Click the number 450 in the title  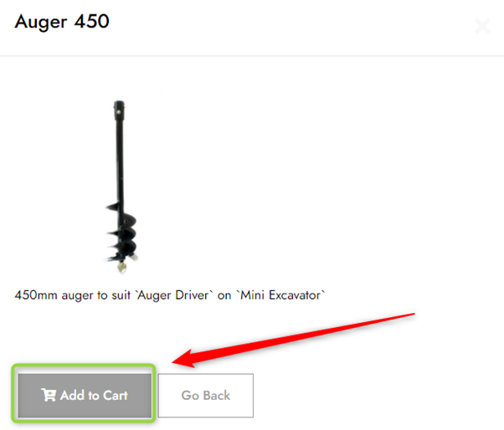(92, 22)
